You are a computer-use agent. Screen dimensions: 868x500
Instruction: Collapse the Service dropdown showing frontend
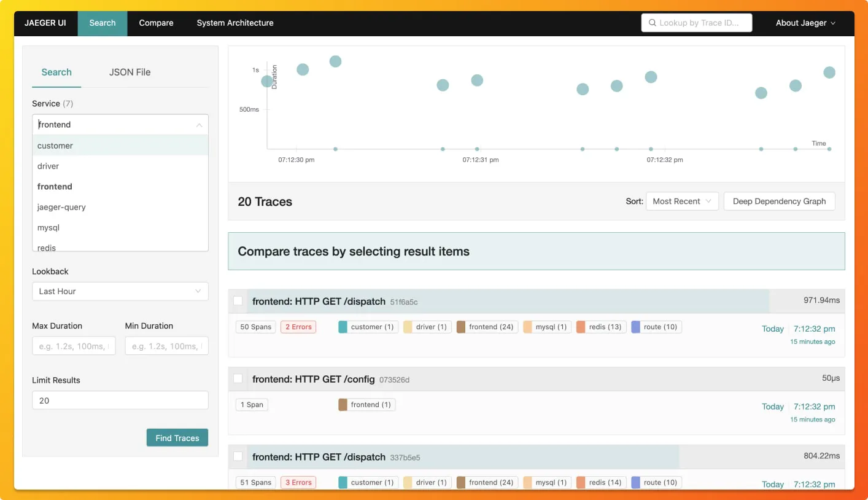click(120, 125)
